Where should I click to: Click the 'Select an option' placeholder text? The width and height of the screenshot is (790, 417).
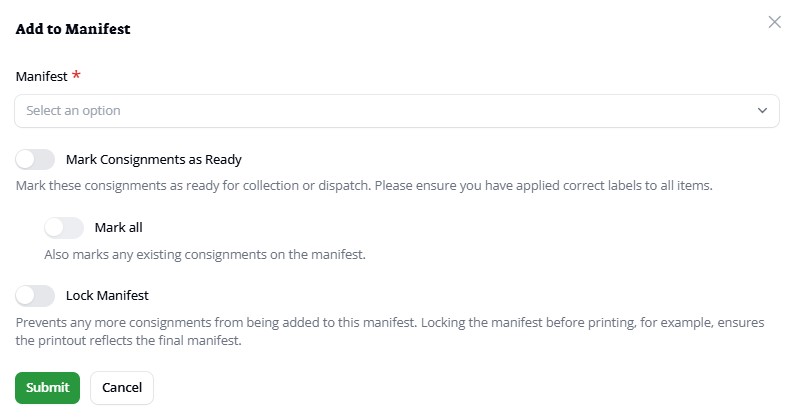tap(73, 111)
